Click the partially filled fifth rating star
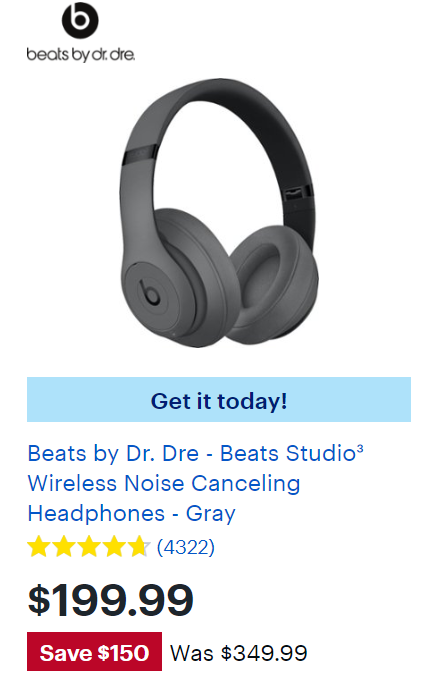Screen dimensions: 436x676 pyautogui.click(x=139, y=547)
